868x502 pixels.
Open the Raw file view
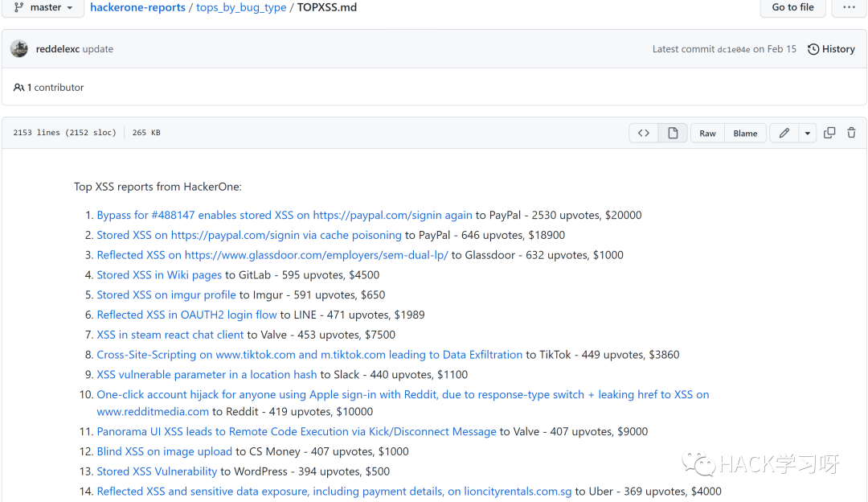[707, 134]
